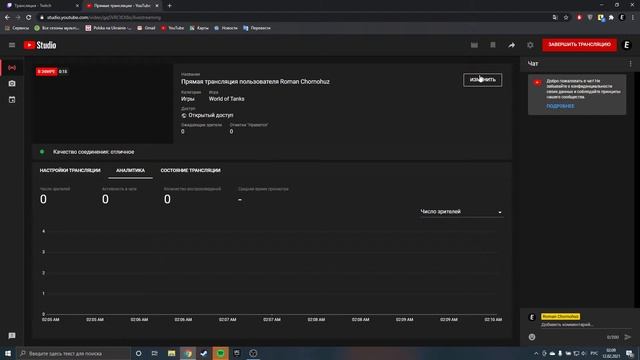Click the taskbar clock and date
The image size is (640, 360).
[x=611, y=353]
